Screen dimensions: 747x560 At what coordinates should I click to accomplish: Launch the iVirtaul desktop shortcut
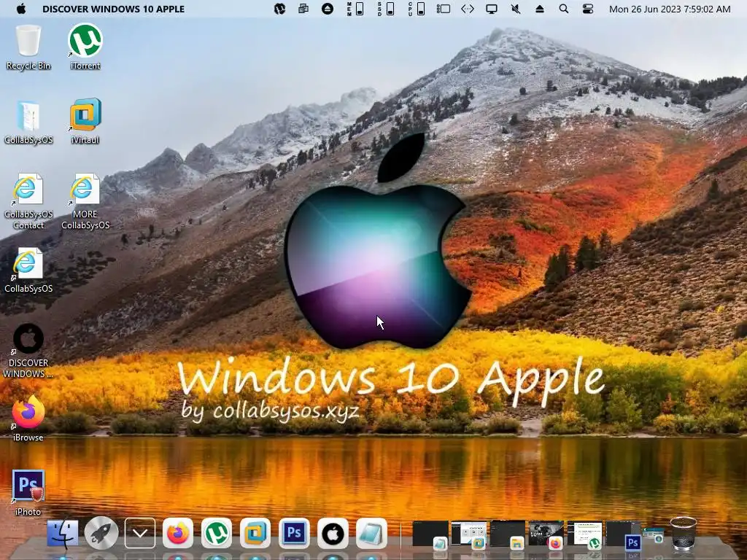85,122
